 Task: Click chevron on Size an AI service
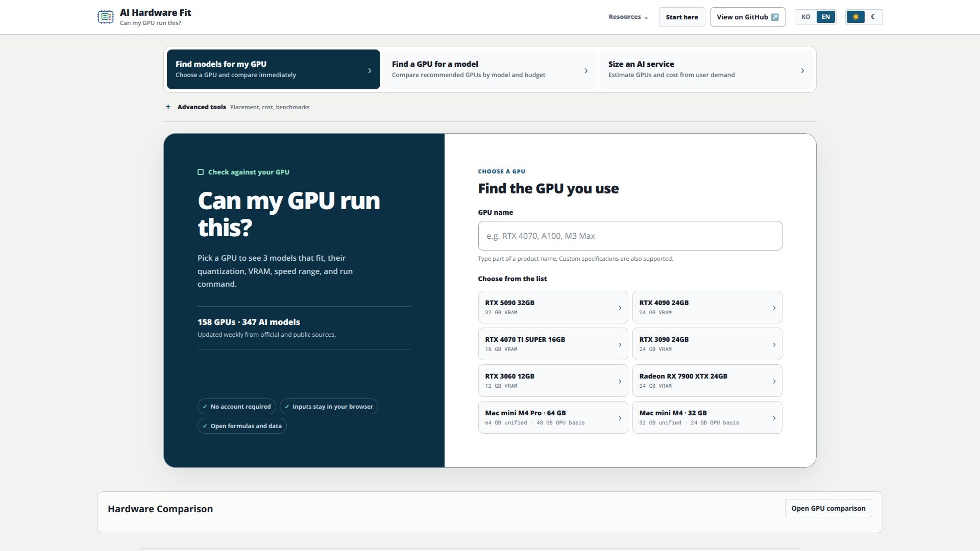pos(802,70)
